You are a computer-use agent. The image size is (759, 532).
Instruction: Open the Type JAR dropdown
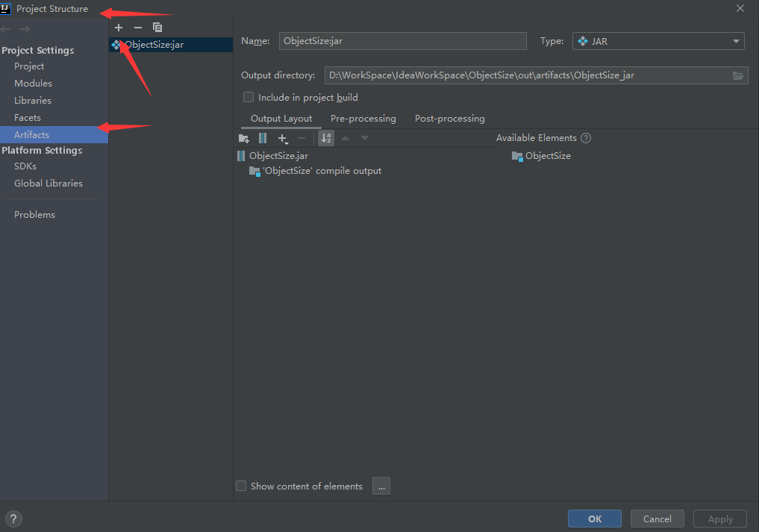tap(658, 41)
